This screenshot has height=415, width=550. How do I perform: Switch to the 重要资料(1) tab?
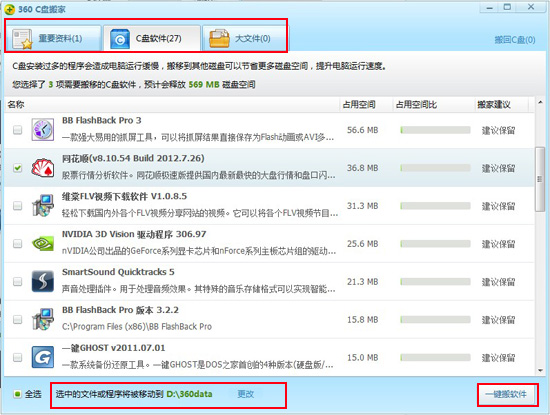coord(54,38)
